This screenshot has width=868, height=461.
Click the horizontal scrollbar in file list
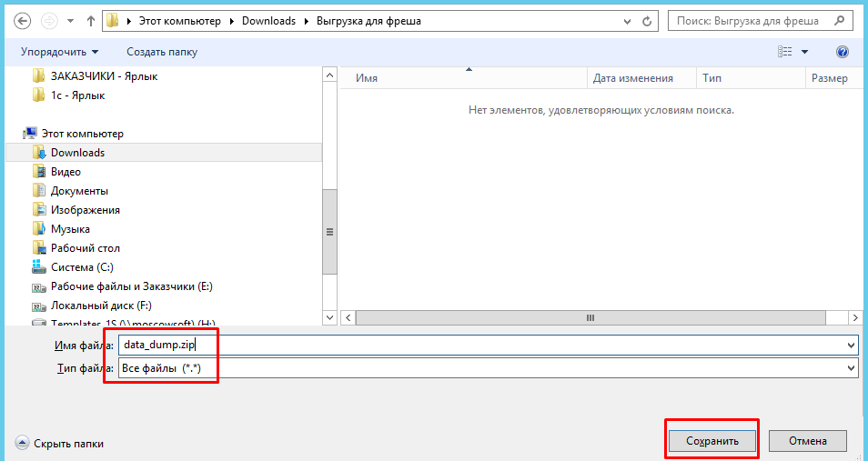coord(590,317)
